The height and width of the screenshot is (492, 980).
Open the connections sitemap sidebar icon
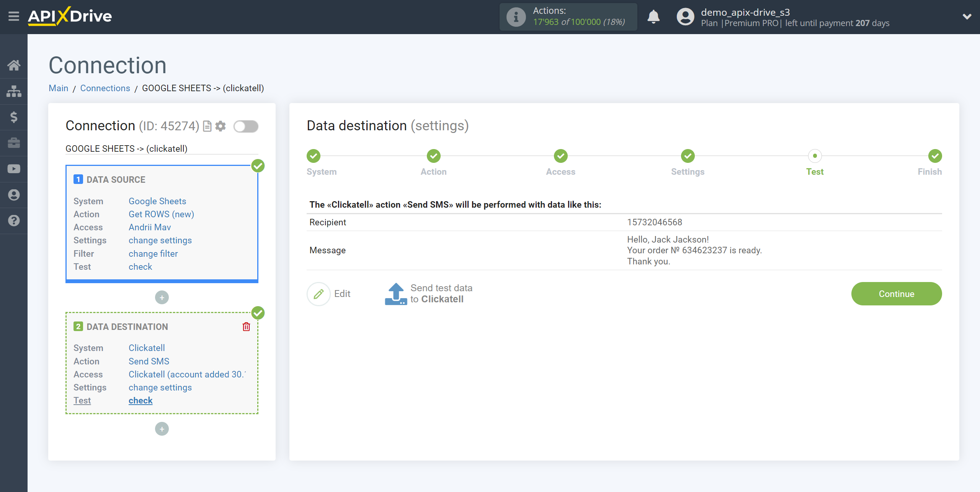tap(14, 91)
